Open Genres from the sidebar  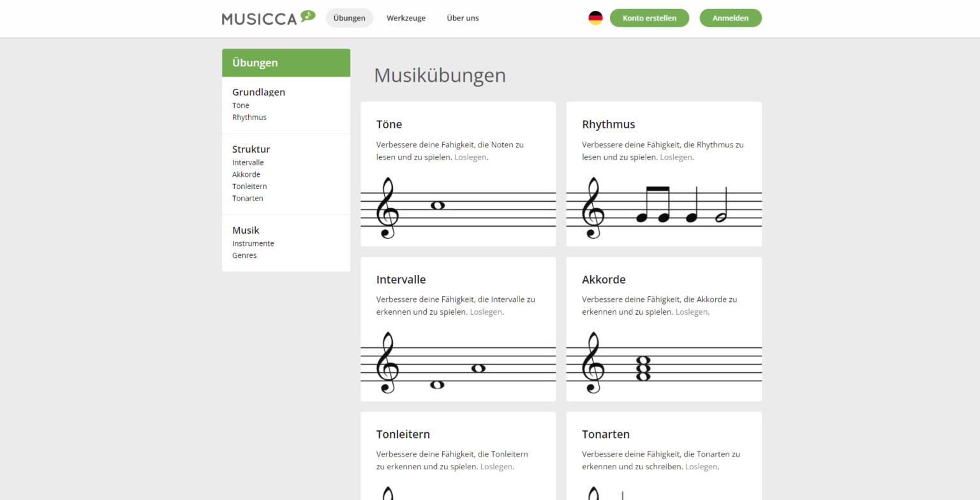coord(244,255)
